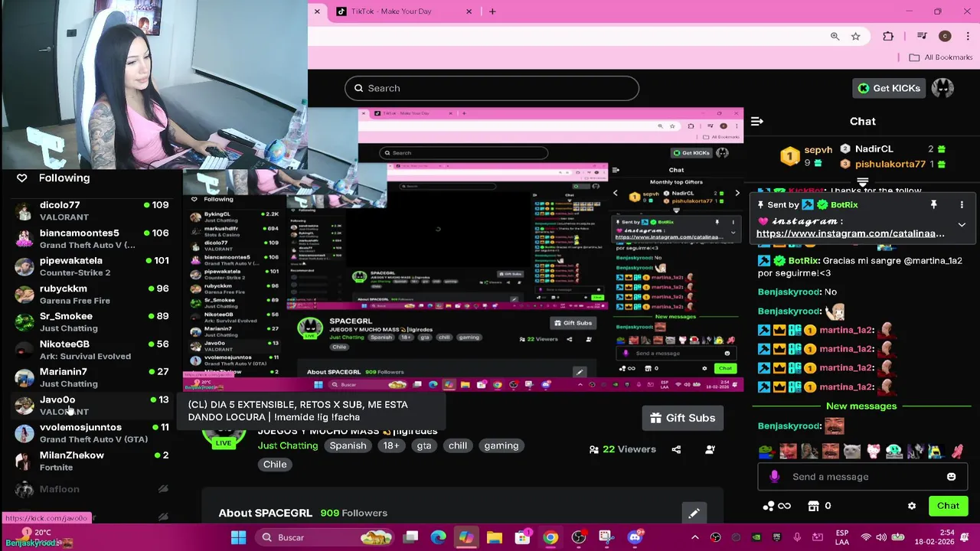Select the 18+ tag
The height and width of the screenshot is (551, 980).
point(391,445)
